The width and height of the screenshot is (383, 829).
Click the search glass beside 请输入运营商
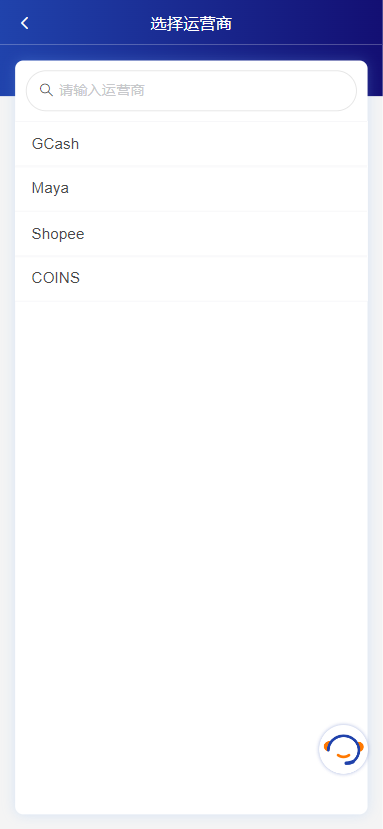pyautogui.click(x=46, y=90)
